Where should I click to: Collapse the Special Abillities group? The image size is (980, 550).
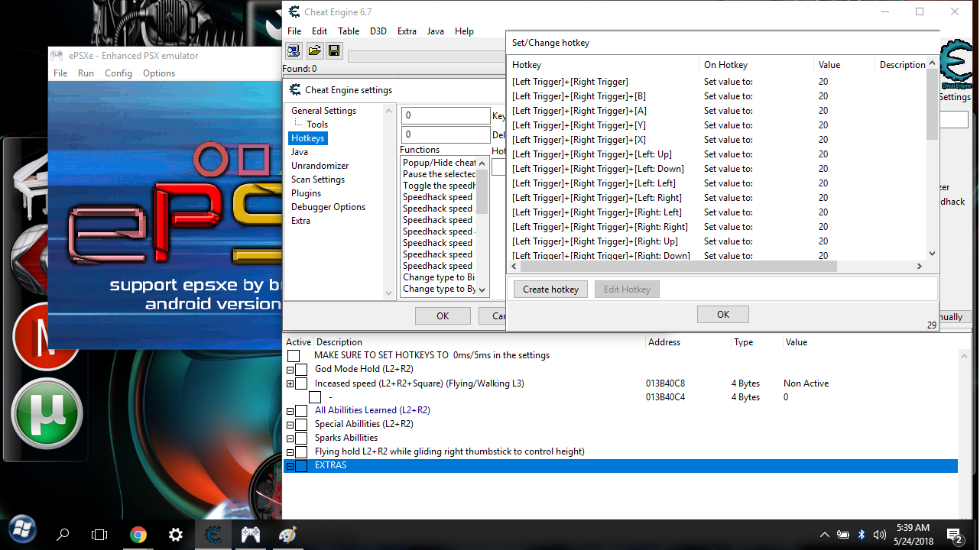290,425
